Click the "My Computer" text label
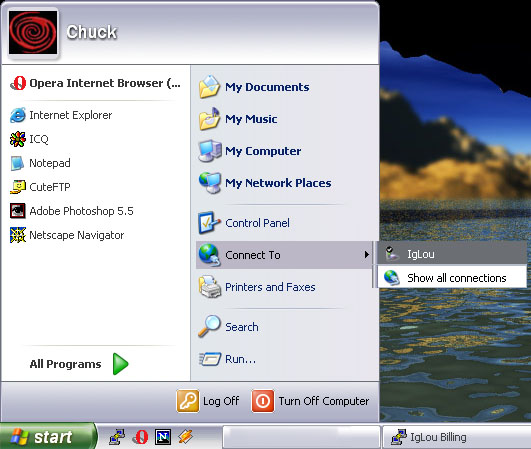 click(263, 151)
